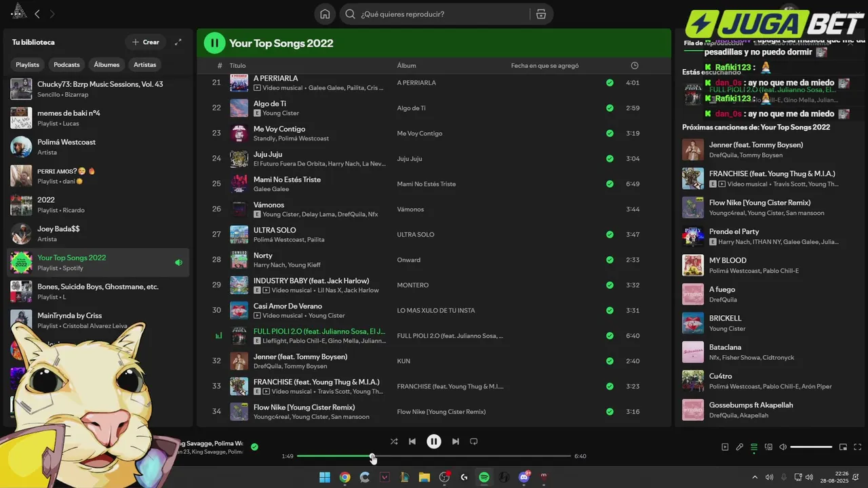Viewport: 868px width, 488px height.
Task: Toggle saved checkmark for Me Voy Contigo
Action: pyautogui.click(x=610, y=133)
